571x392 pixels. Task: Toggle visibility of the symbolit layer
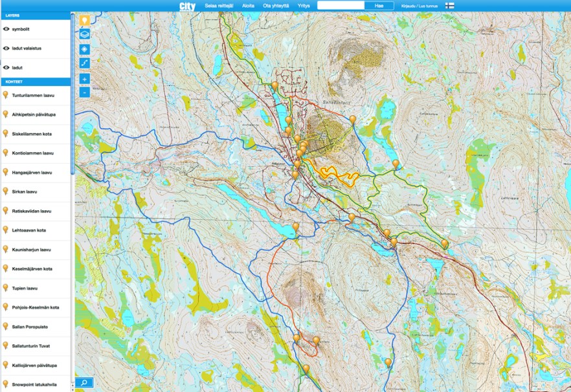coord(8,28)
